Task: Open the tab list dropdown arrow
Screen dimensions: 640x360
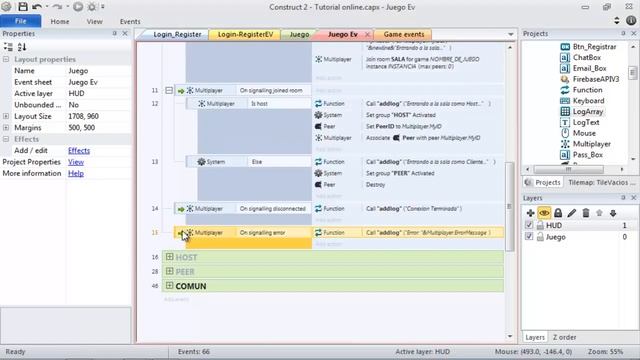Action: click(511, 35)
